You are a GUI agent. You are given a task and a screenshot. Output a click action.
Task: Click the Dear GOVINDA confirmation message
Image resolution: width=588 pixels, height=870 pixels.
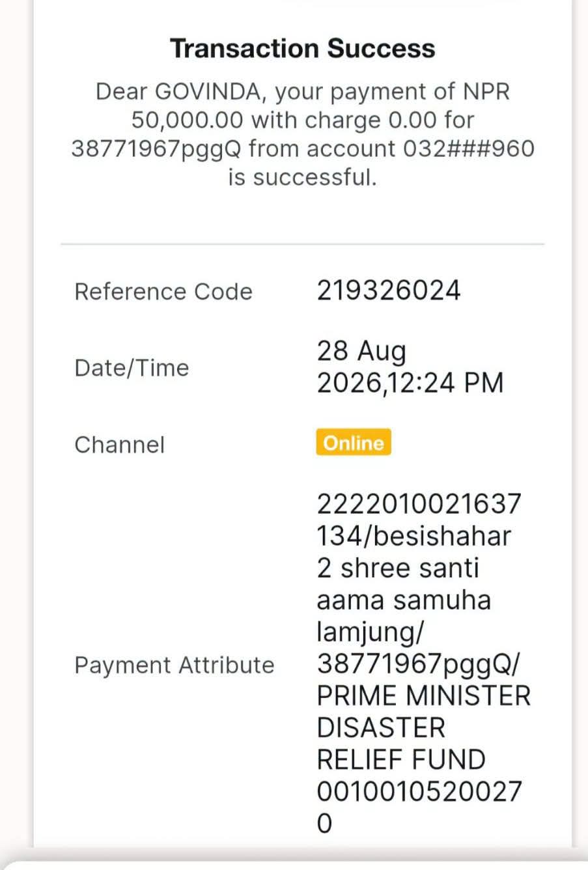click(x=303, y=134)
